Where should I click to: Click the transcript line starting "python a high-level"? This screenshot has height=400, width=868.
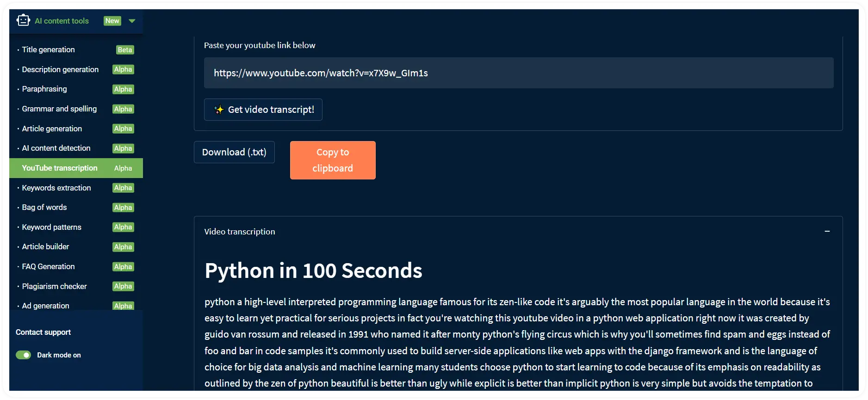coord(517,302)
